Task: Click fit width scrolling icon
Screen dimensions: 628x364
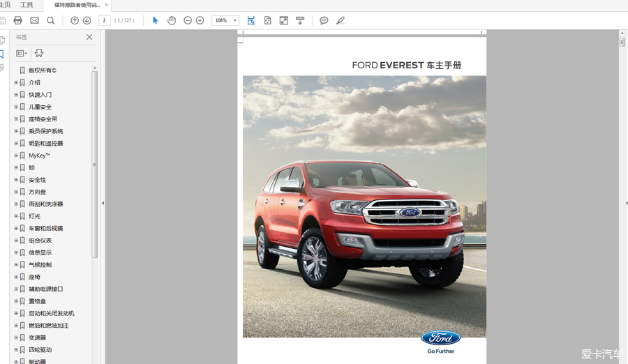Action: coord(251,20)
